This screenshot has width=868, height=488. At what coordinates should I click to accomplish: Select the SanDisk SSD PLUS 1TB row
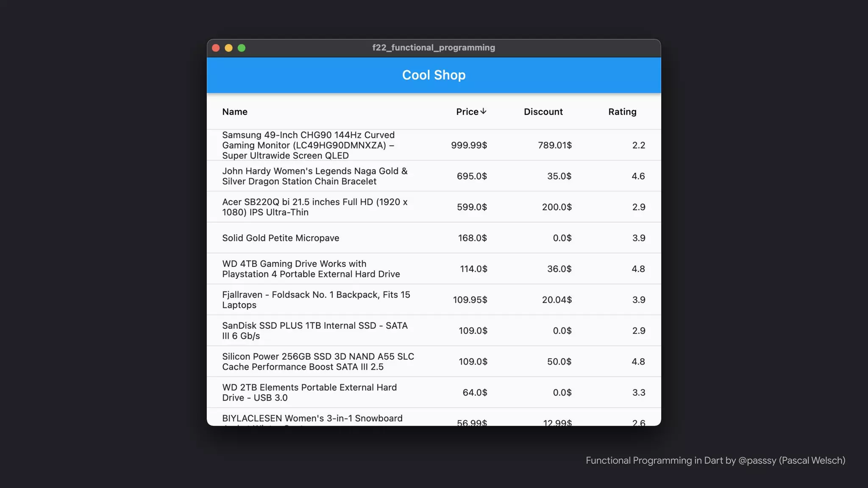(434, 330)
